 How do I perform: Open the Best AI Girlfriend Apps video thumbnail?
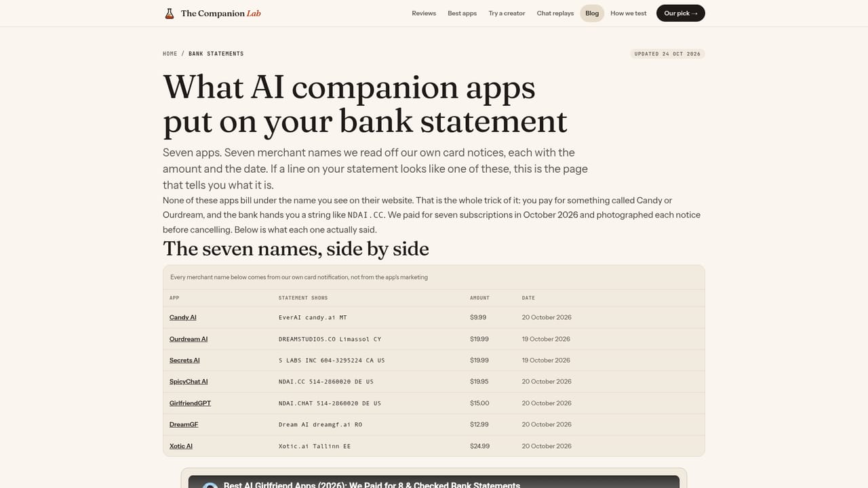[434, 482]
